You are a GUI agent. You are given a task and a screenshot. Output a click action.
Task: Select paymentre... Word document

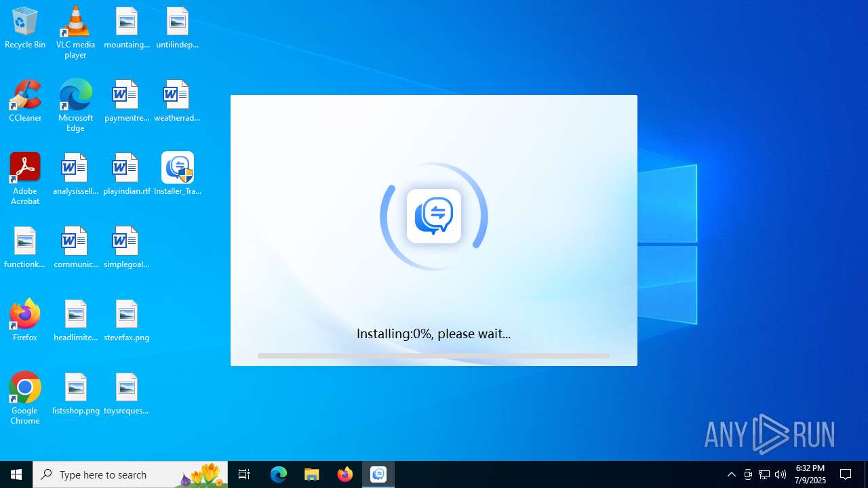127,102
